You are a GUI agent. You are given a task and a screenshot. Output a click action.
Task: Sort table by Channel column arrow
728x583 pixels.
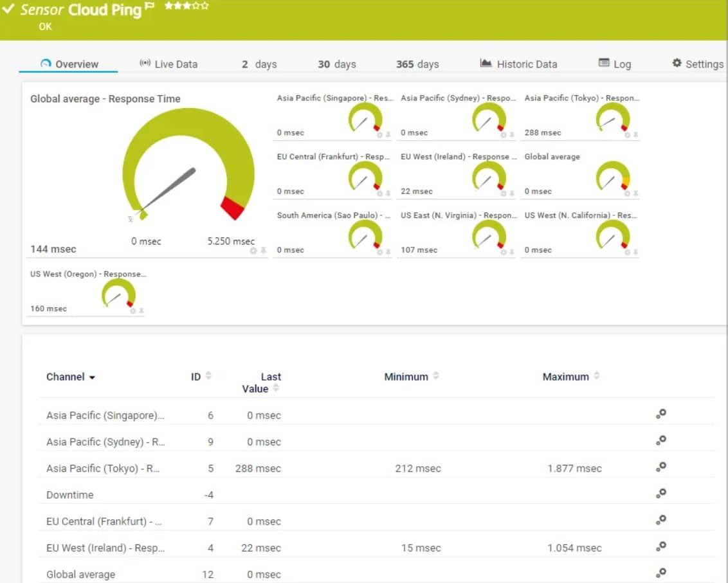coord(92,377)
